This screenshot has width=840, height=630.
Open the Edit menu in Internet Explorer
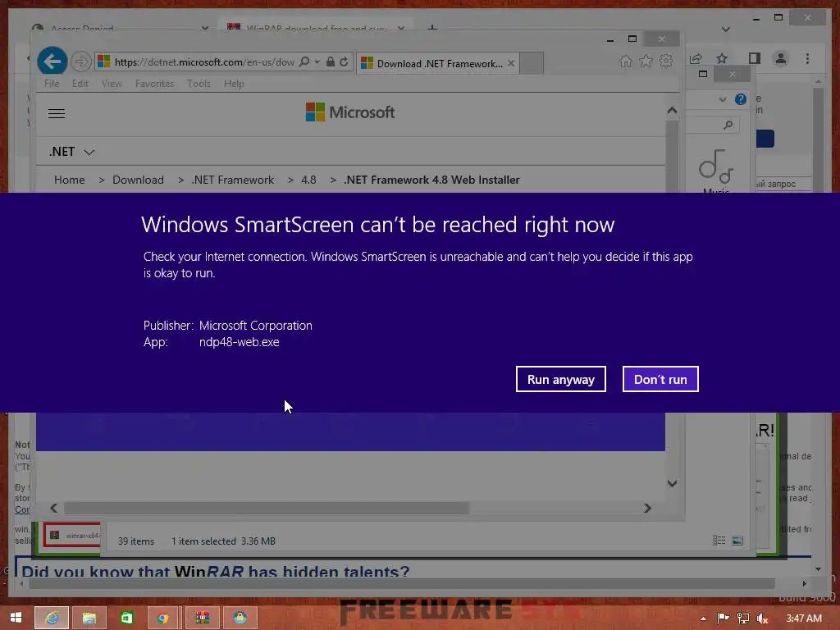80,84
